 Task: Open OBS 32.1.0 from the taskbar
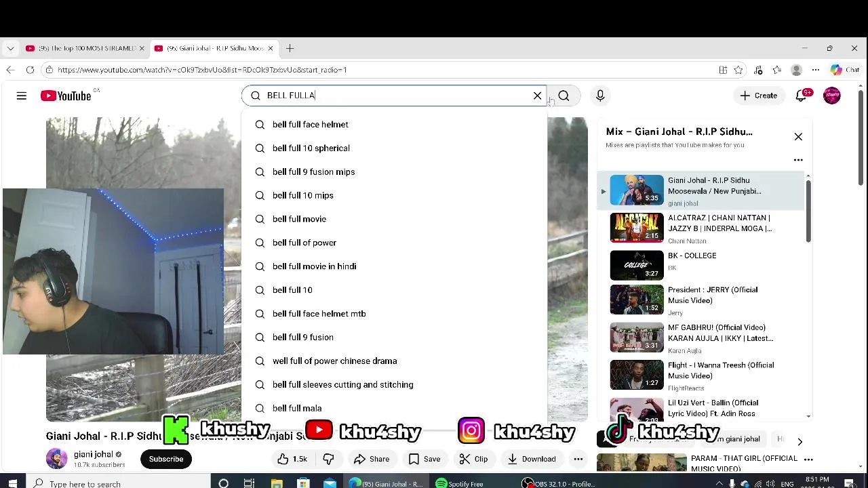[x=560, y=483]
